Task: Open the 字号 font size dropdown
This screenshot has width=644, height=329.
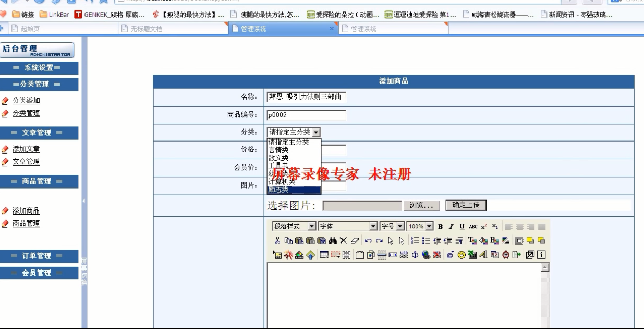Action: [392, 226]
